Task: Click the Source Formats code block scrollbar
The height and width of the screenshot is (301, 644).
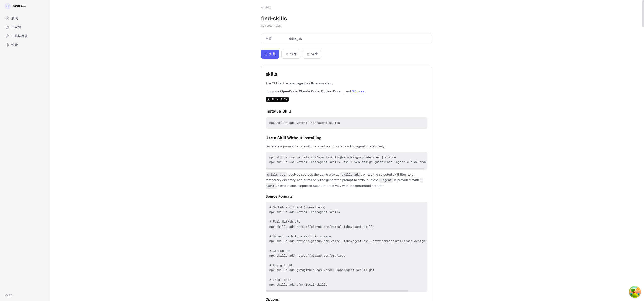Action: point(337,291)
